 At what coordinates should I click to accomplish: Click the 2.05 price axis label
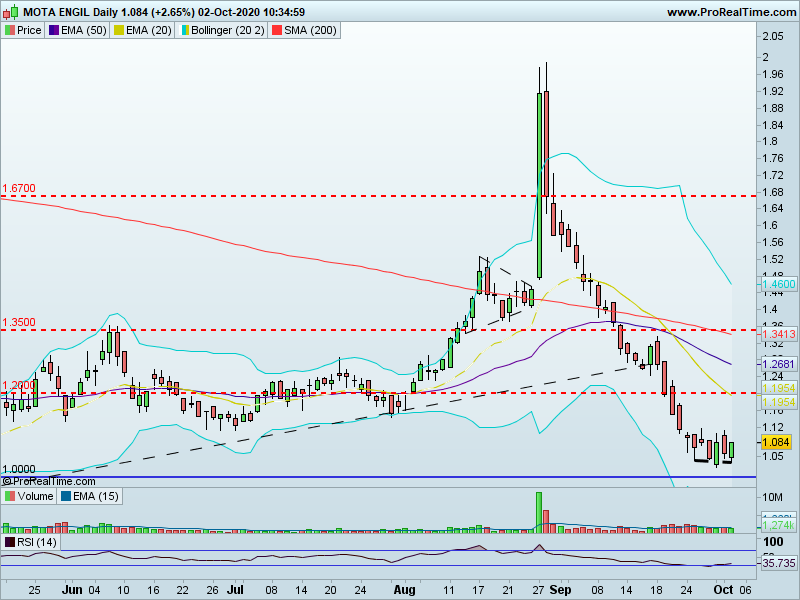tap(773, 36)
